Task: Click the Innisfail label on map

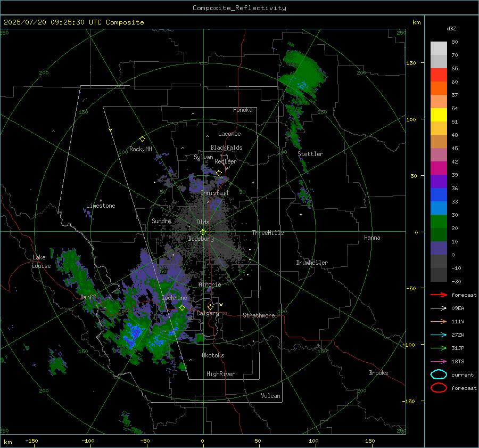Action: (x=215, y=193)
